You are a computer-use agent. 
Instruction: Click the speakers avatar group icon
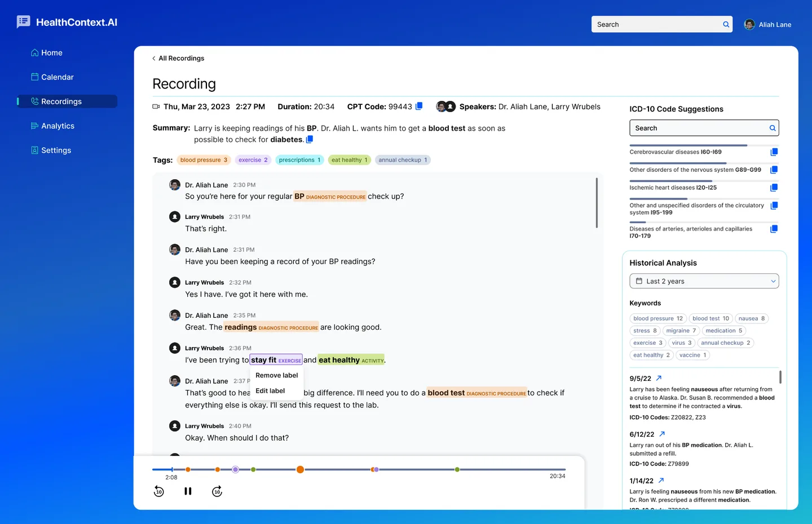[x=445, y=106]
